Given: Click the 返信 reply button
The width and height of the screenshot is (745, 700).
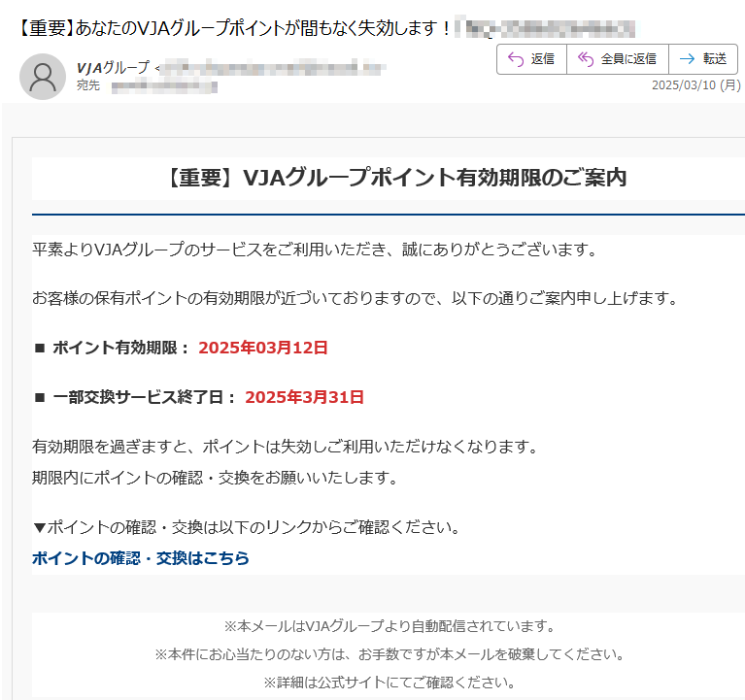Looking at the screenshot, I should click(531, 59).
